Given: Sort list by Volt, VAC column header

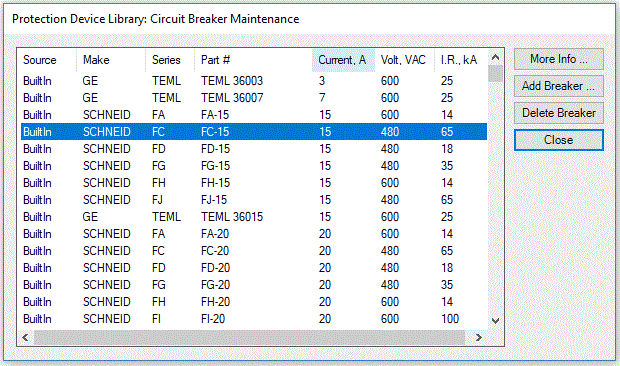Looking at the screenshot, I should point(405,60).
